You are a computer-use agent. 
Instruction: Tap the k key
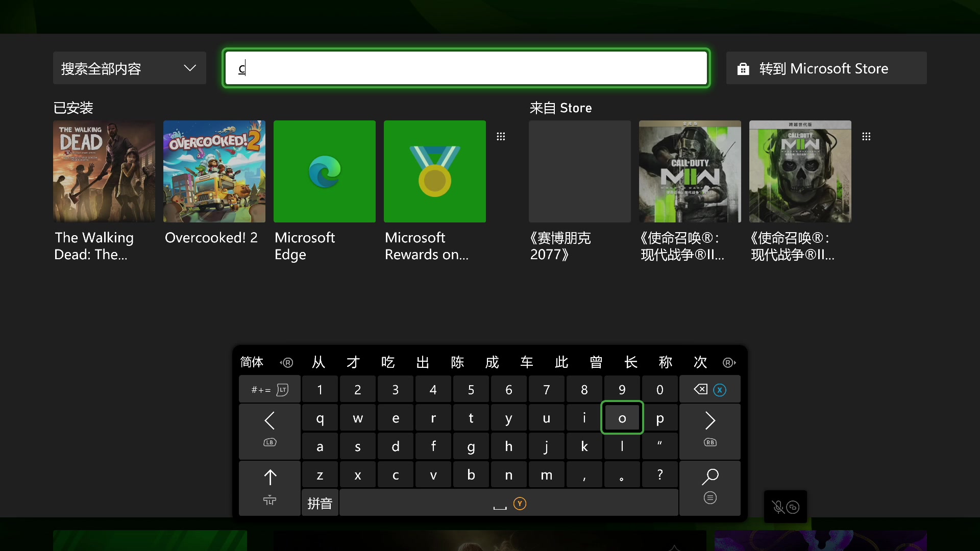[584, 446]
